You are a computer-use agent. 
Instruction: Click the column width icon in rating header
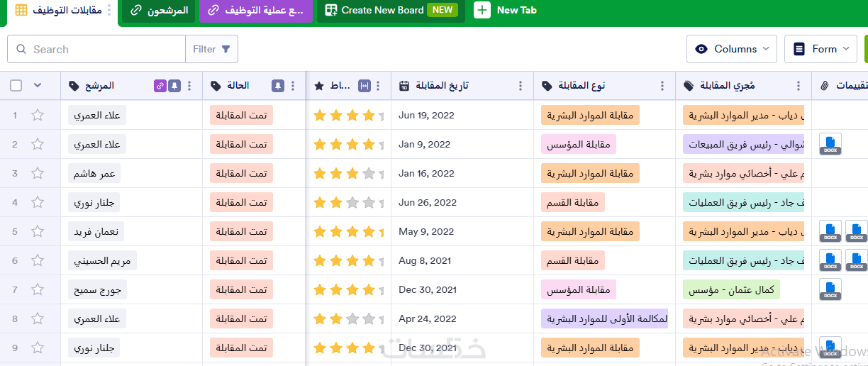click(x=365, y=86)
